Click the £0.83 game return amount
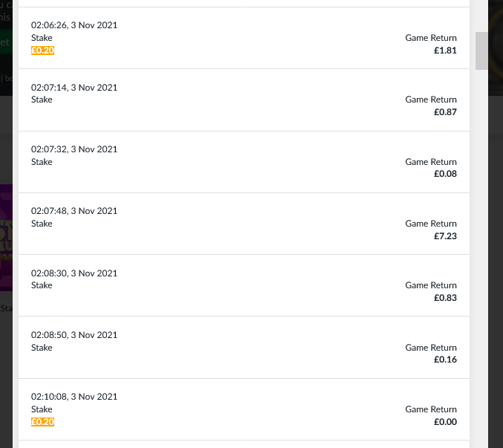This screenshot has height=448, width=503. coord(445,298)
